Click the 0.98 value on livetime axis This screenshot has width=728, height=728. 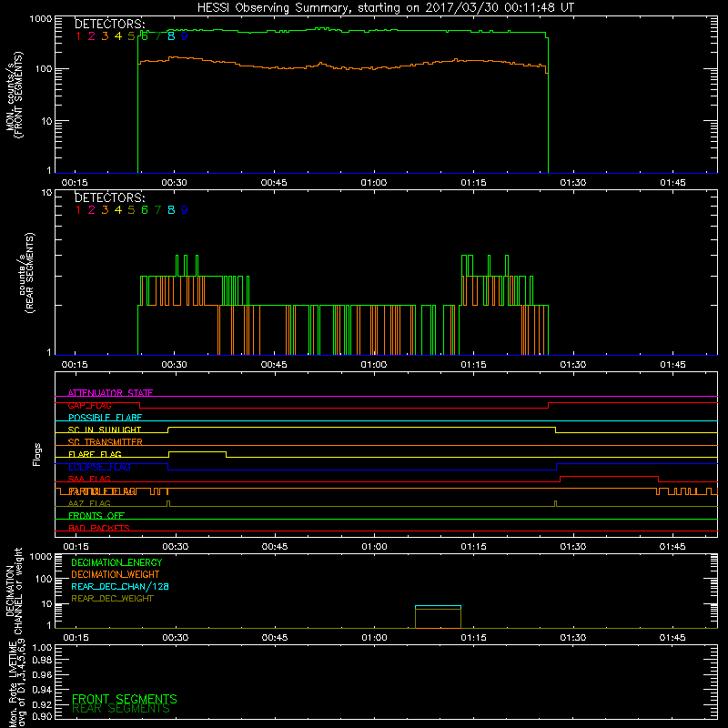(x=42, y=661)
